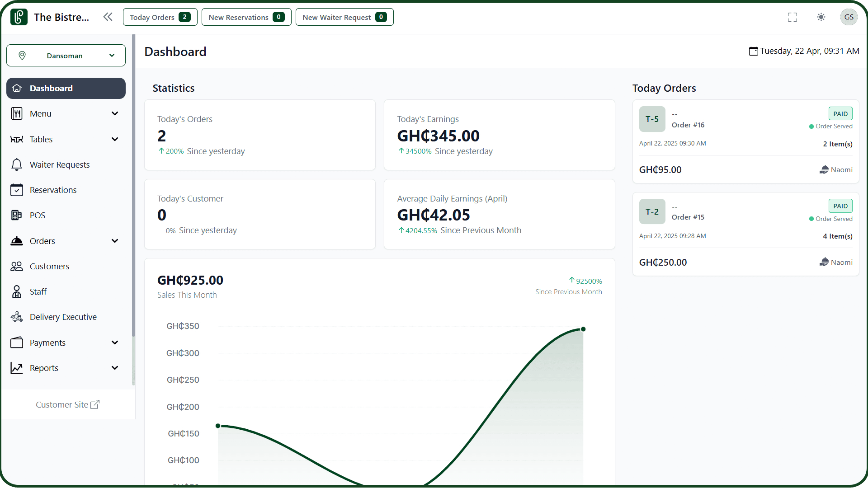Viewport: 868px width, 488px height.
Task: Select Staff in the sidebar
Action: click(38, 291)
